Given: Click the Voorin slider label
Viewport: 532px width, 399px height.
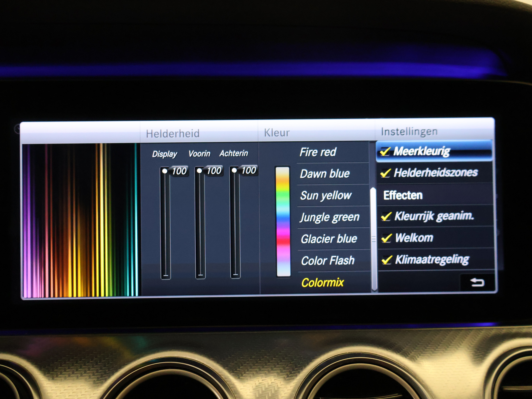Looking at the screenshot, I should coord(199,154).
